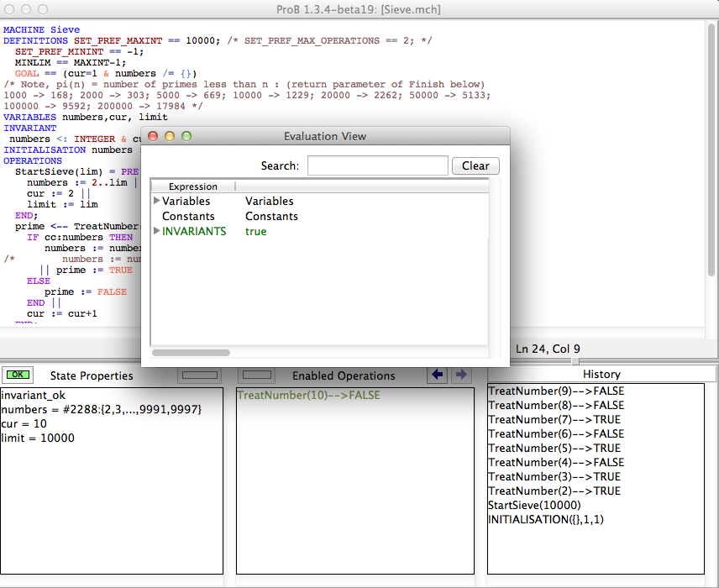Expand the Variables tree node
The height and width of the screenshot is (588, 719).
157,202
